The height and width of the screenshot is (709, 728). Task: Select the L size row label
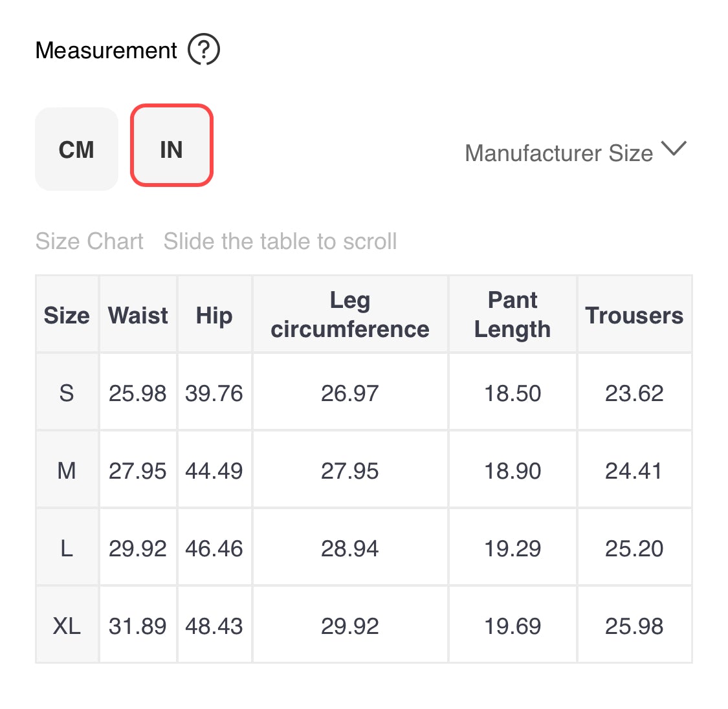(67, 547)
